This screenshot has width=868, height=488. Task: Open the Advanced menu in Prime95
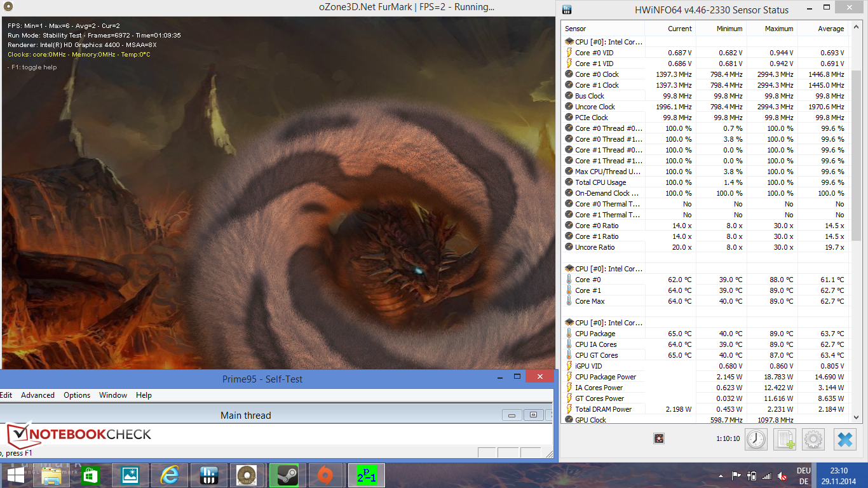pyautogui.click(x=37, y=395)
